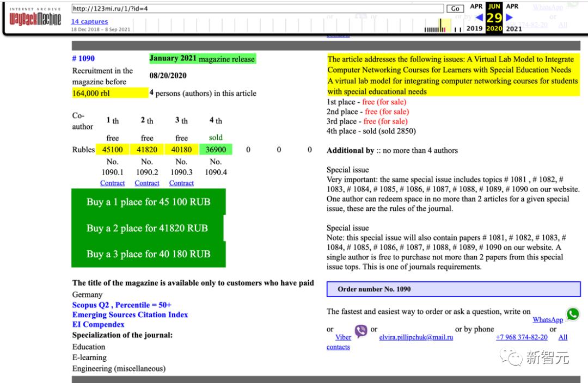Click the green WhatsApp icon
The width and height of the screenshot is (588, 383).
pyautogui.click(x=573, y=314)
